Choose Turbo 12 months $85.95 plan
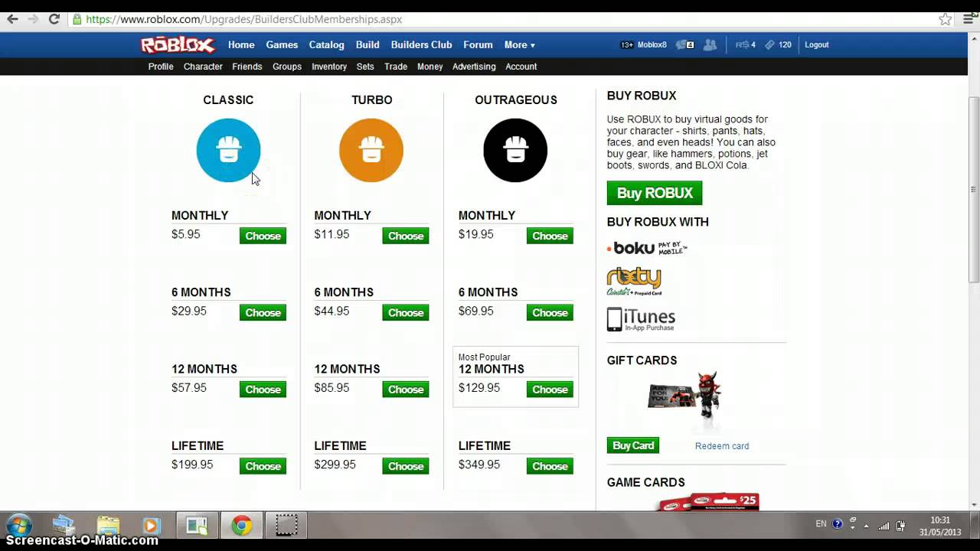 click(x=406, y=390)
